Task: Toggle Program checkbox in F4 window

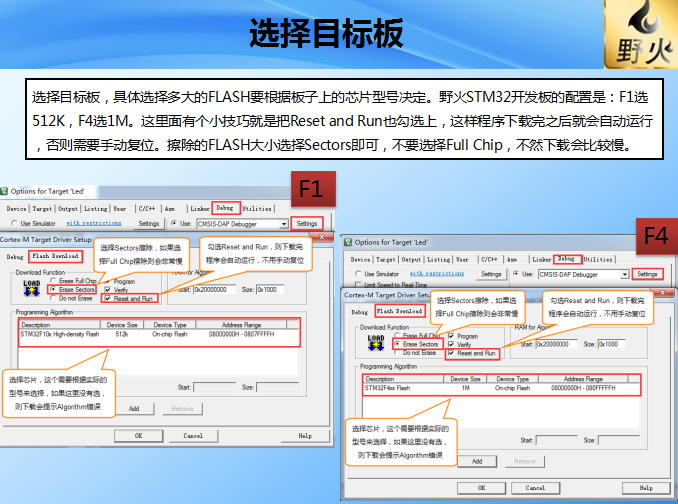Action: [451, 336]
